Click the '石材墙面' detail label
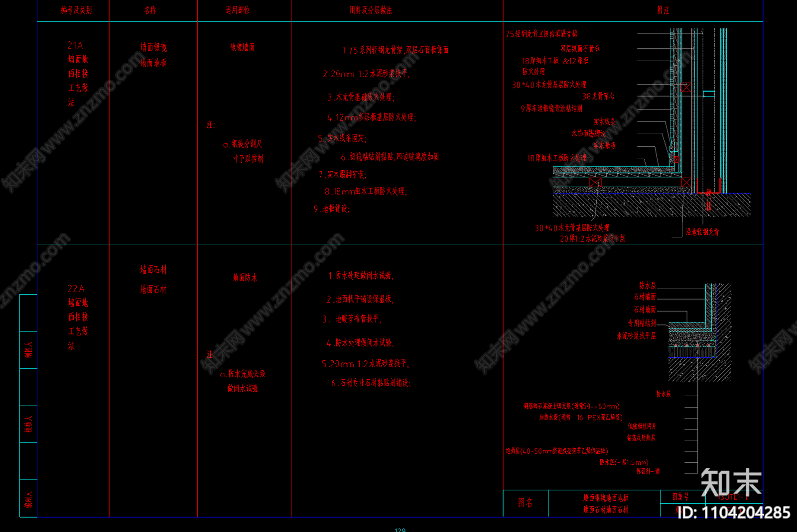Viewport: 797px width, 532px height. pos(645,297)
